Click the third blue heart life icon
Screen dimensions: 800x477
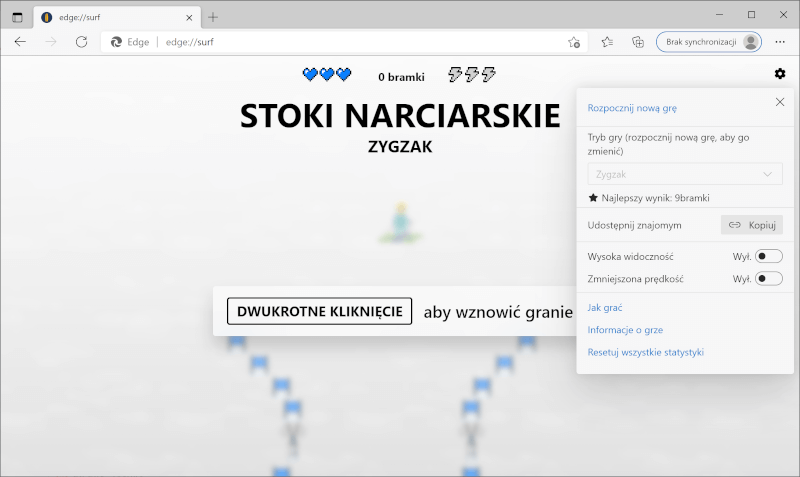pyautogui.click(x=344, y=74)
